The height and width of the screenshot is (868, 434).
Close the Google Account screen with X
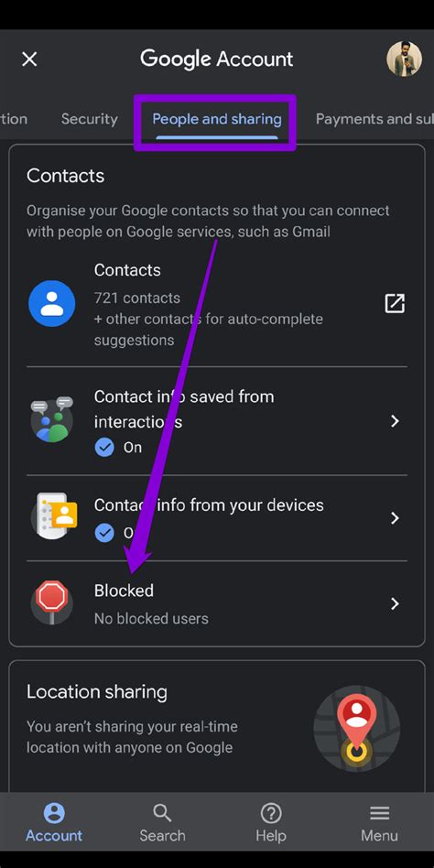(29, 60)
